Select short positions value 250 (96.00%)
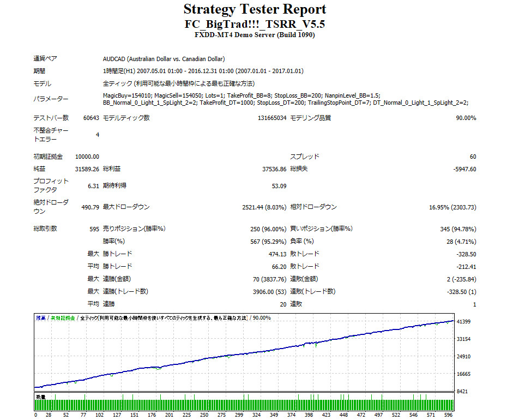 [x=268, y=229]
